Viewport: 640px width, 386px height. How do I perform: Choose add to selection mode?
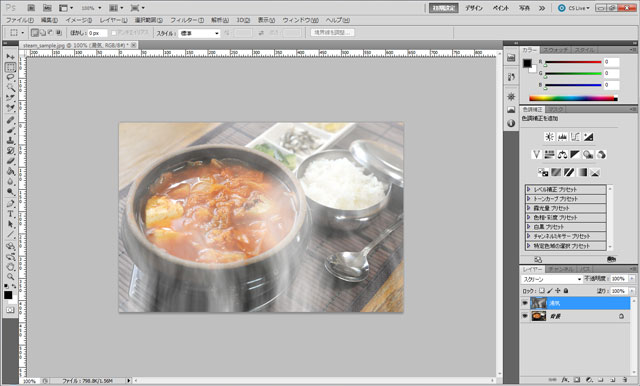click(x=43, y=33)
